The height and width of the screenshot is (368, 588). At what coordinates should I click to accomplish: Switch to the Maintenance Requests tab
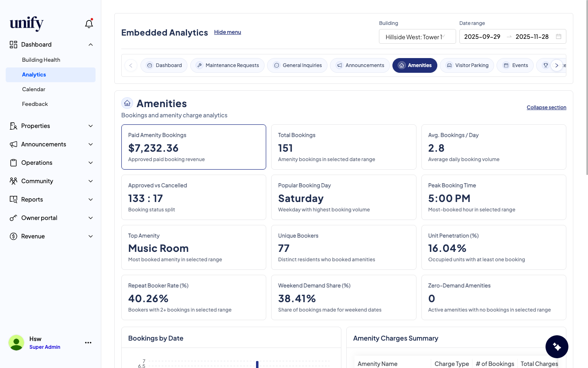click(x=227, y=65)
